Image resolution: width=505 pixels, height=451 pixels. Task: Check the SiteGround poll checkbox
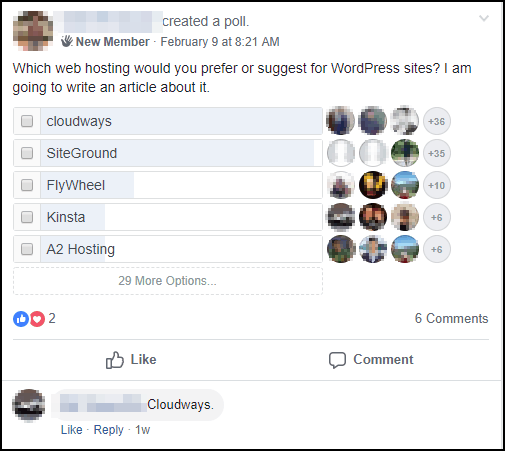(x=27, y=153)
